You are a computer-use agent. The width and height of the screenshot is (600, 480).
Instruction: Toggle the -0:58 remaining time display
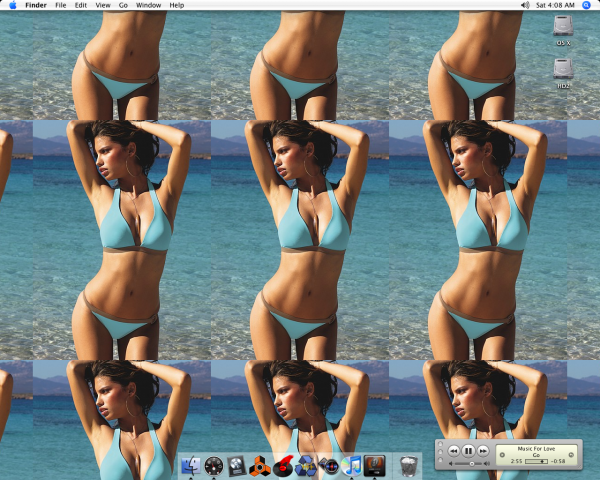558,461
